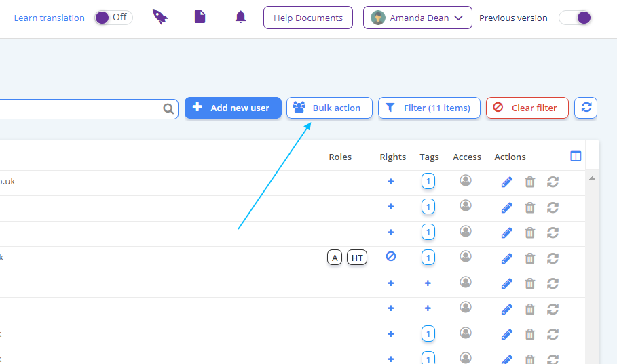Click sync arrows for the A HT user
The image size is (617, 364).
(553, 259)
